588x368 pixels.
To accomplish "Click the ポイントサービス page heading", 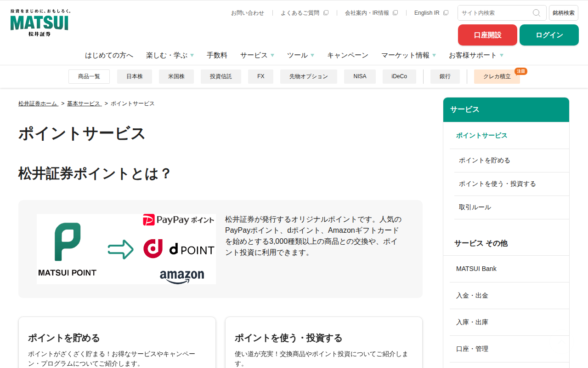I will click(x=82, y=133).
